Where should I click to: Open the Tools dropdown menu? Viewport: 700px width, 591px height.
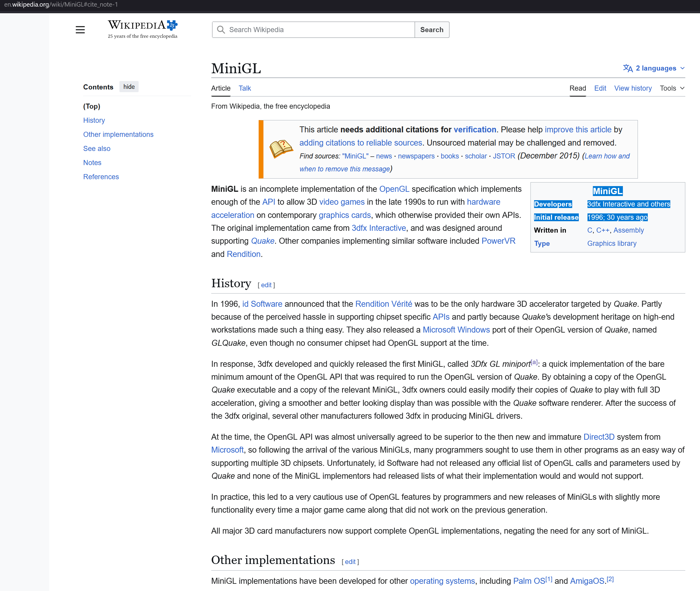click(672, 89)
